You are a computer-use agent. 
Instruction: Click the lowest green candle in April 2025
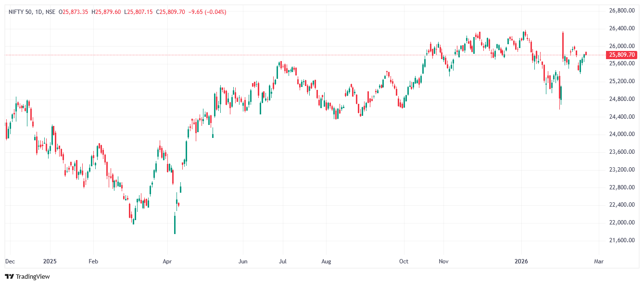coord(175,224)
